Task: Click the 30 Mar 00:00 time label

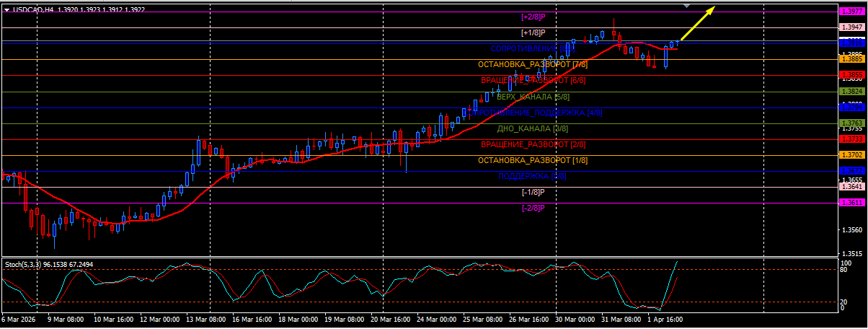Action: coord(576,319)
